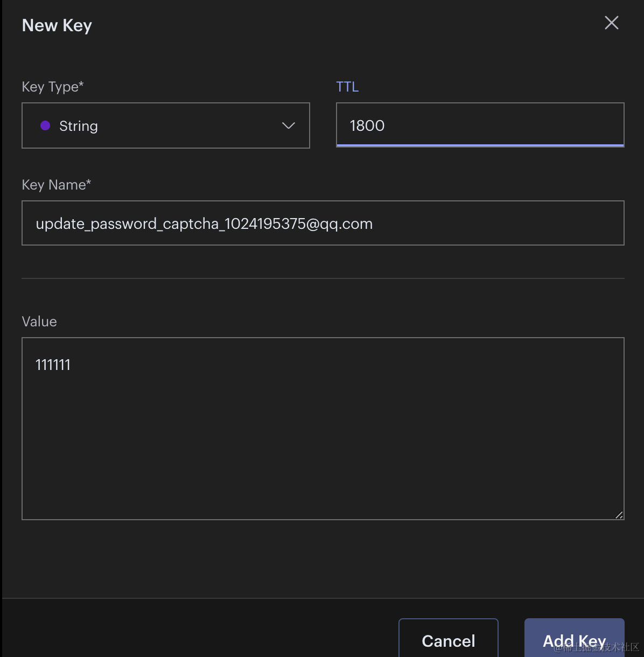The height and width of the screenshot is (657, 644).
Task: Click the word String in Key Type
Action: click(x=79, y=126)
